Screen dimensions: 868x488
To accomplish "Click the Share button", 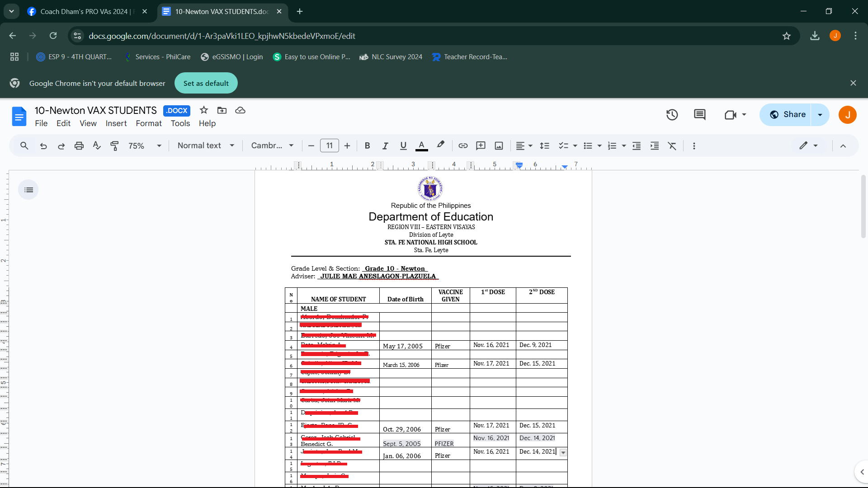I will tap(787, 115).
